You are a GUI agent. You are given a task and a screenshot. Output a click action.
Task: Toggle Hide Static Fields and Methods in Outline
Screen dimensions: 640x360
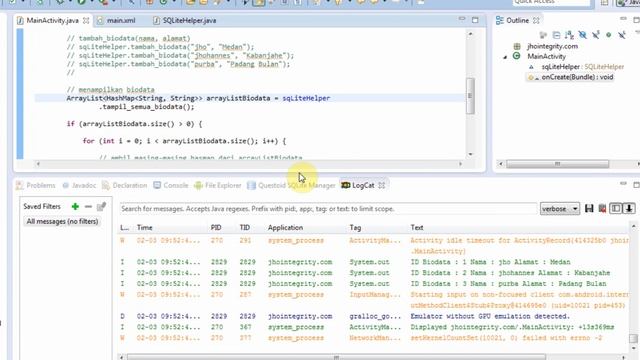596,35
